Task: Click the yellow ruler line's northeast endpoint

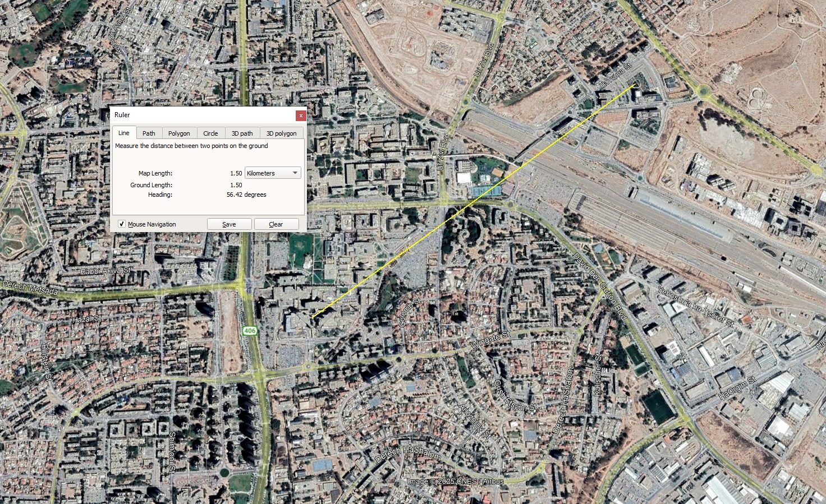Action: click(x=635, y=84)
